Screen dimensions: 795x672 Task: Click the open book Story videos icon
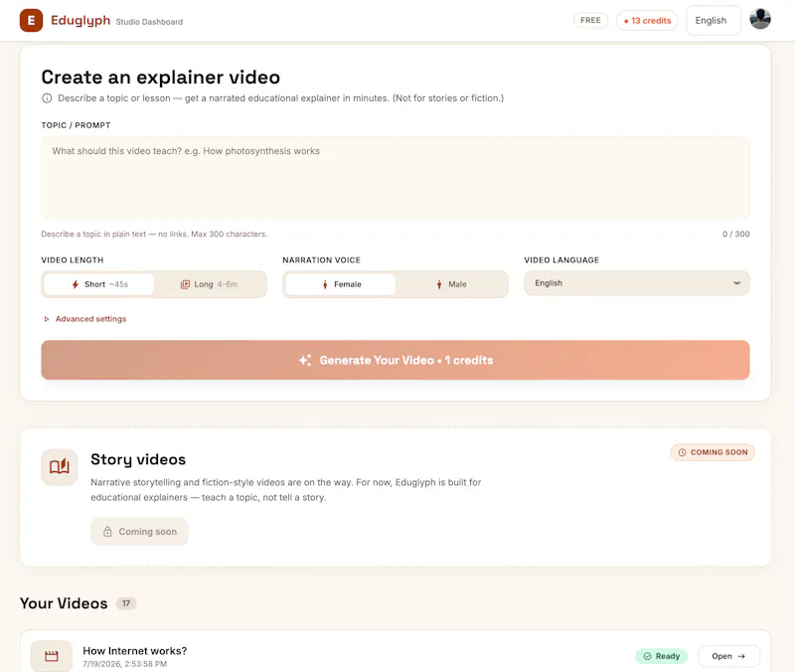60,466
